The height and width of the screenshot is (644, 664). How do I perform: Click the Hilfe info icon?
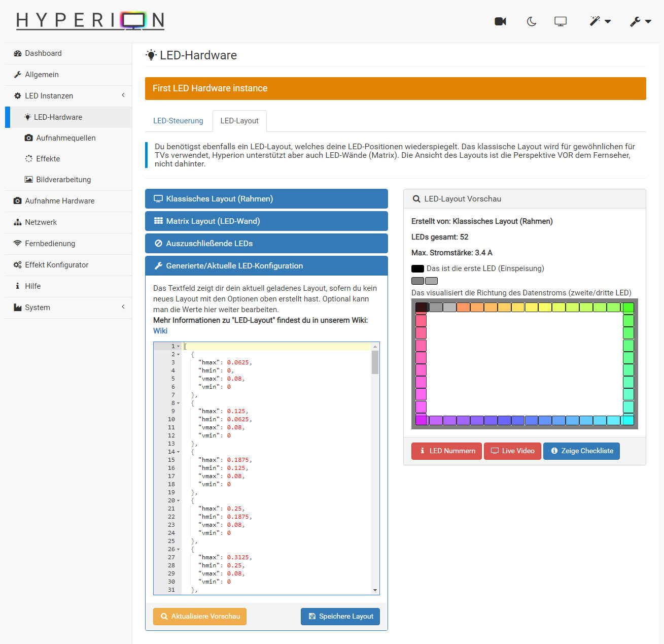[x=18, y=286]
